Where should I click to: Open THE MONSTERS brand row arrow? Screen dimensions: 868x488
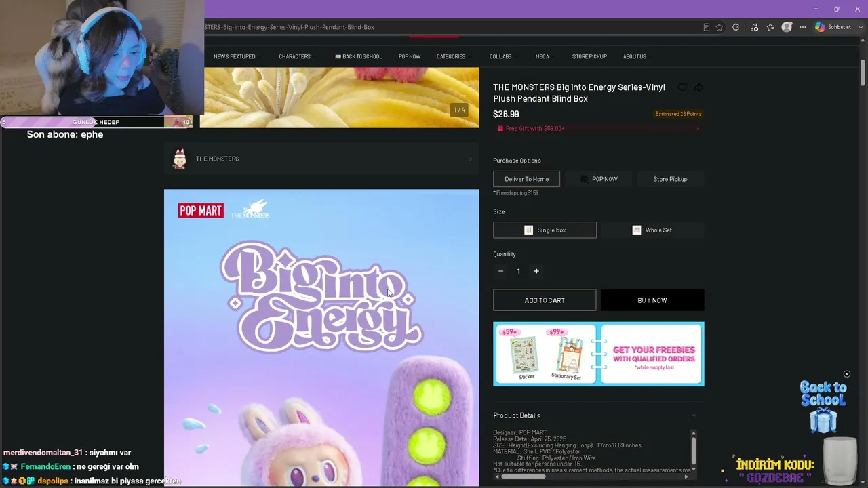click(471, 159)
